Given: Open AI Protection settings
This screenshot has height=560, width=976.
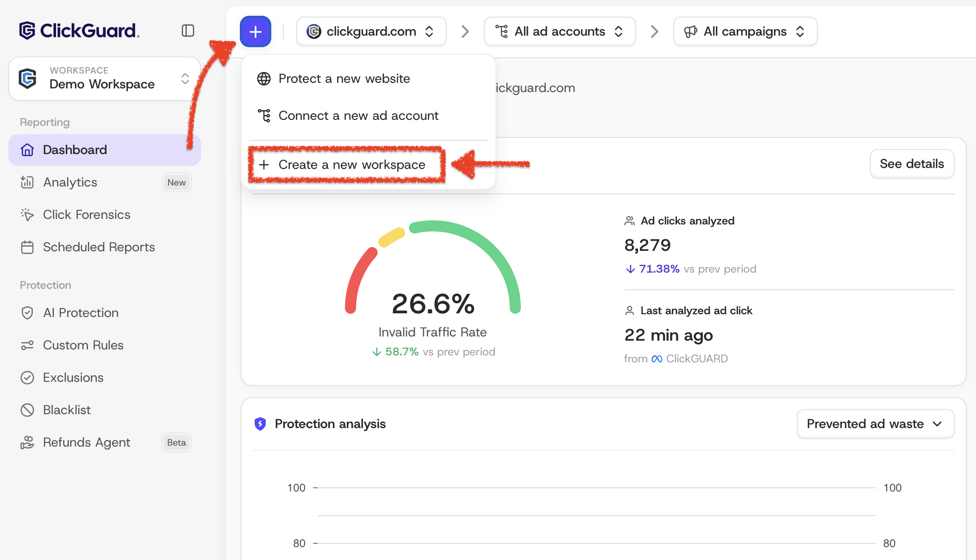Looking at the screenshot, I should [105, 313].
